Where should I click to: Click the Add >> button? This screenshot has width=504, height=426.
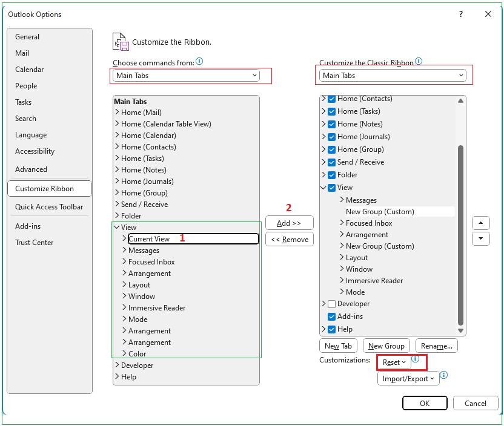(x=290, y=223)
